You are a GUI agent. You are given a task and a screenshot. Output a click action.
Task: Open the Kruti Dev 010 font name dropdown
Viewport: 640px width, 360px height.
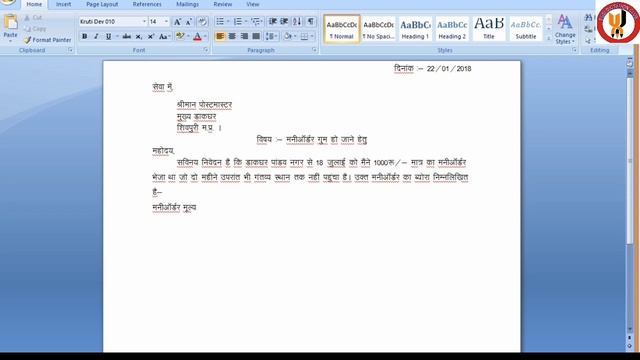click(x=144, y=22)
